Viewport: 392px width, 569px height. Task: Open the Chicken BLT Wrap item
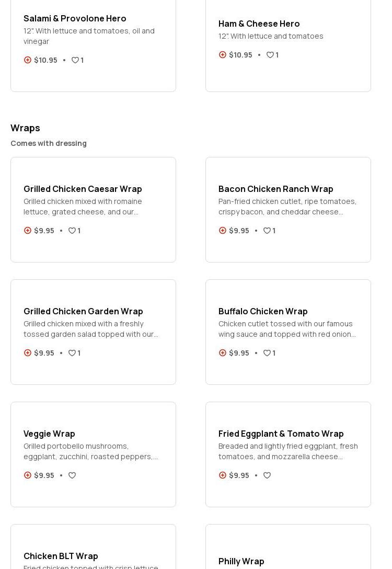pos(61,556)
